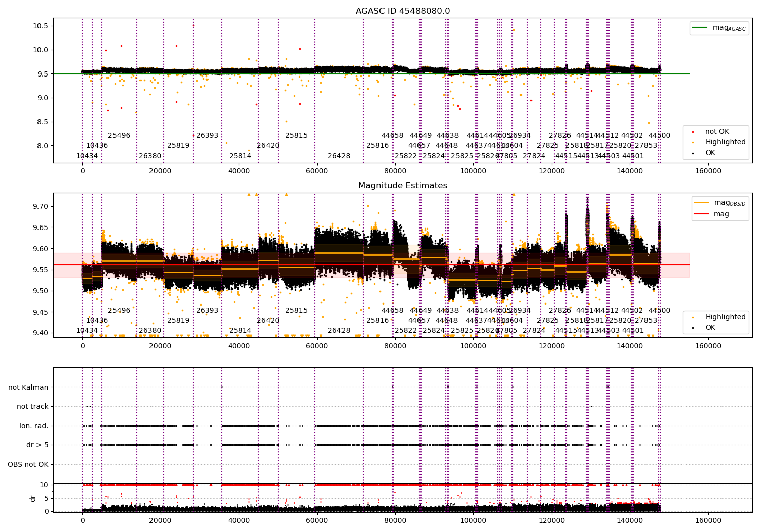760x532 pixels.
Task: Click the title 'AGASC ID 45488080.0'
Action: click(403, 11)
